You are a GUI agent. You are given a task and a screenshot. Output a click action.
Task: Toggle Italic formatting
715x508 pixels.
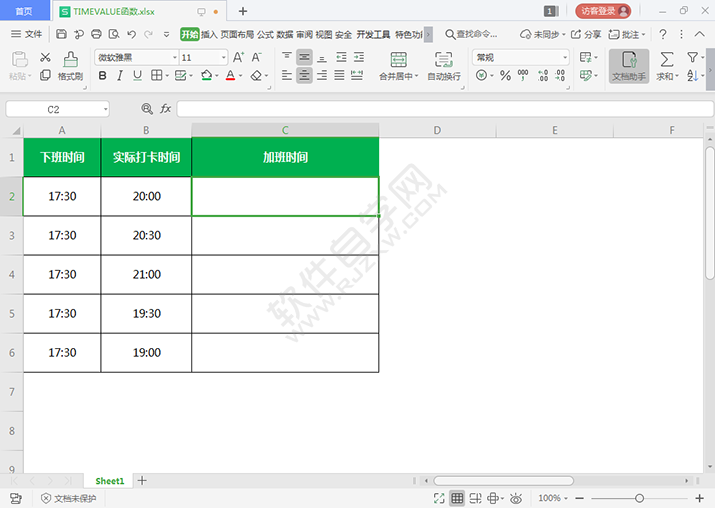tap(120, 76)
